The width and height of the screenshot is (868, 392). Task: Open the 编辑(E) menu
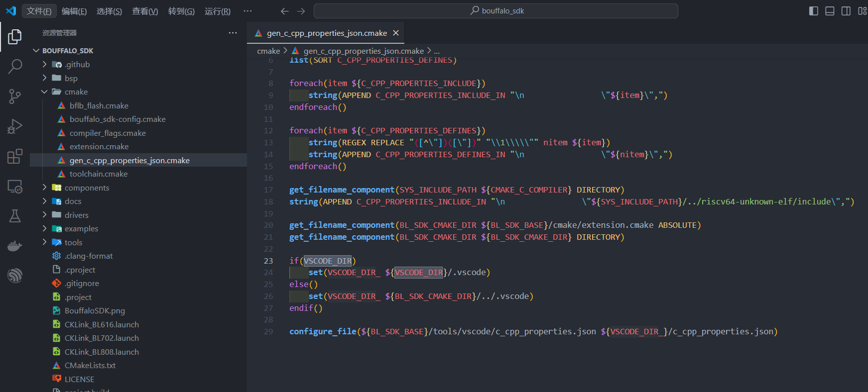pyautogui.click(x=74, y=11)
